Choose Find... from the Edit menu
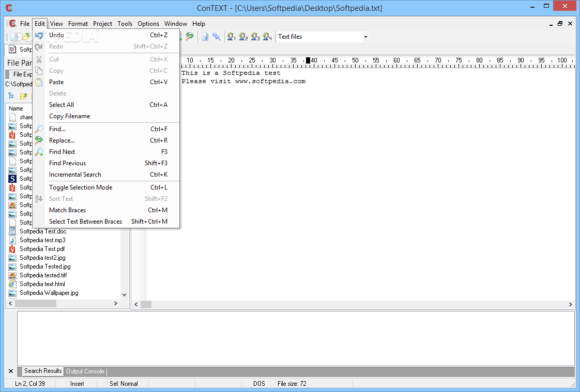 coord(106,129)
